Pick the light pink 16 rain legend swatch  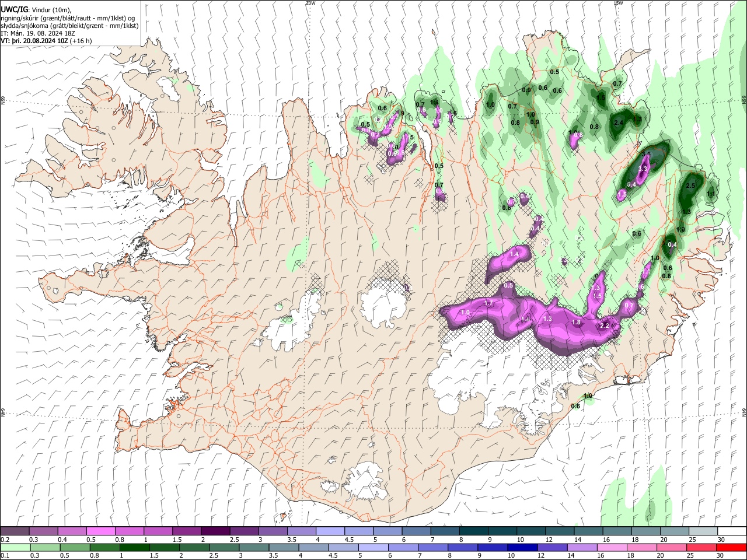[611, 547]
